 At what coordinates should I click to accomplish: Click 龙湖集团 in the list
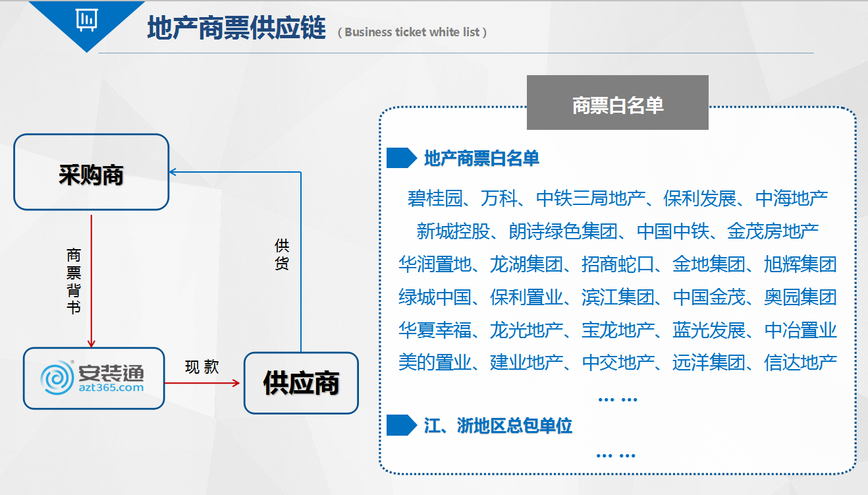click(x=526, y=264)
